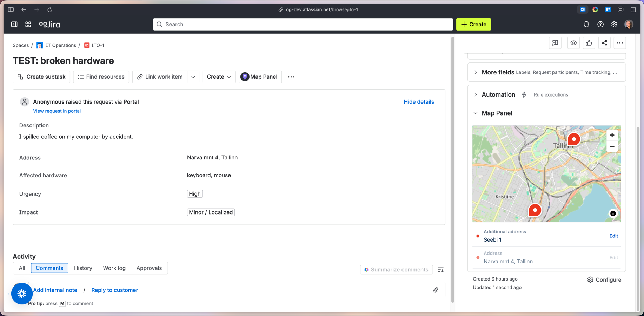Viewport: 644px width, 316px height.
Task: Collapse the Map Panel section
Action: pos(476,113)
